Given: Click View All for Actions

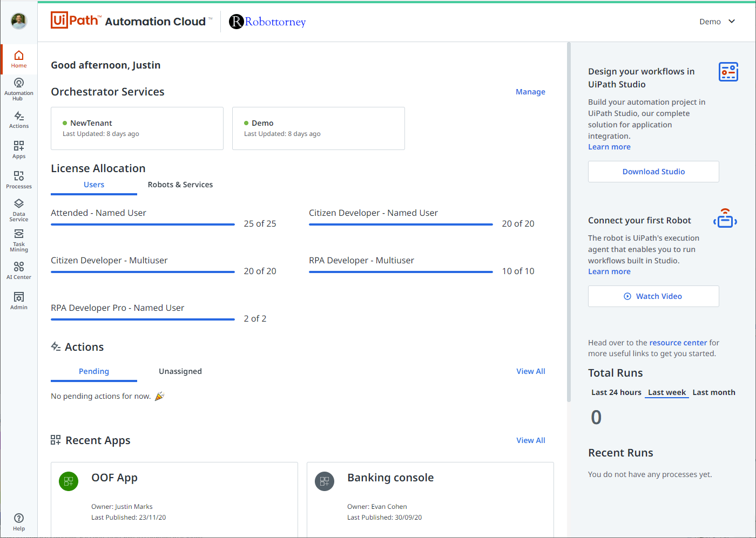Looking at the screenshot, I should pyautogui.click(x=531, y=371).
